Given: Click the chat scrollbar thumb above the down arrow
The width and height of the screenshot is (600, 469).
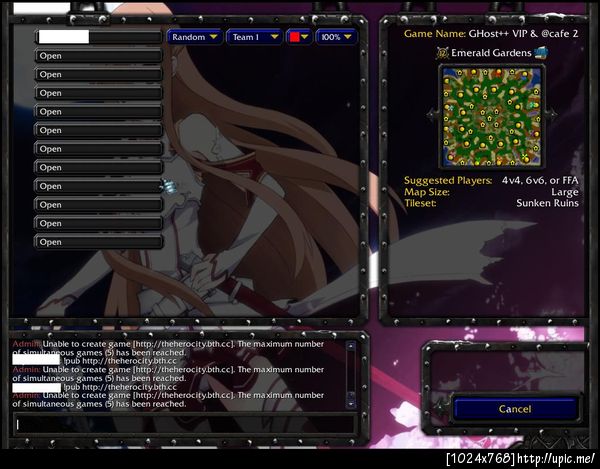Looking at the screenshot, I should click(x=351, y=395).
